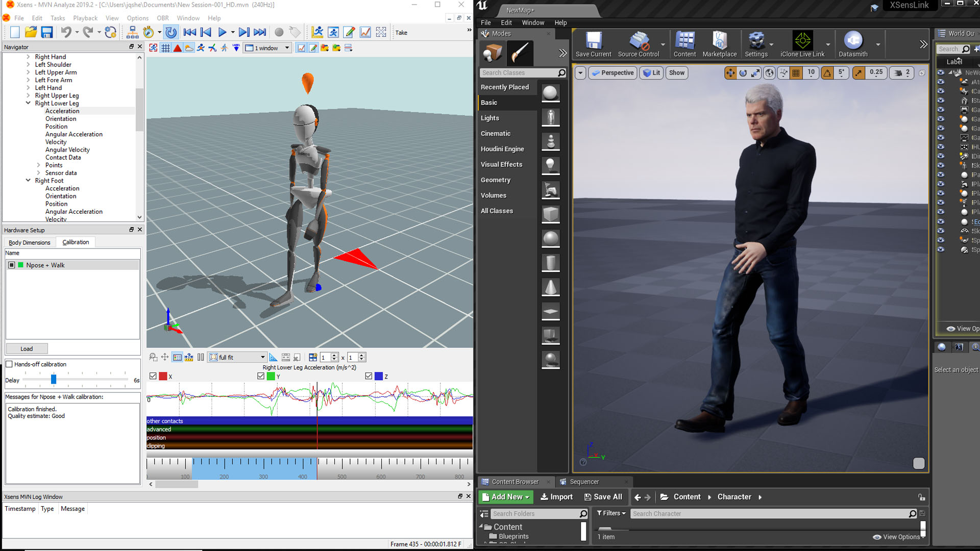Jump to the start of the recording
Image resolution: width=980 pixels, height=551 pixels.
pyautogui.click(x=189, y=33)
